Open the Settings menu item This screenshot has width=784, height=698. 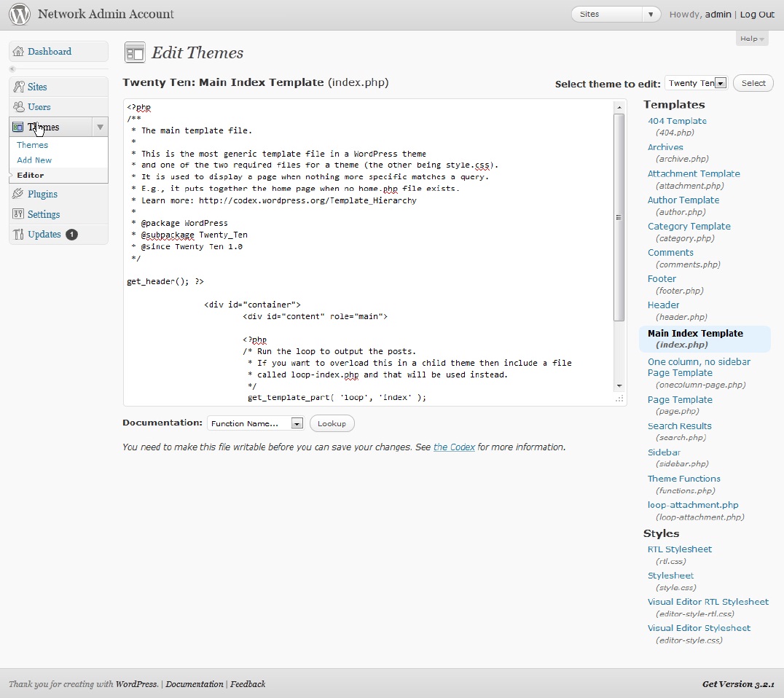[44, 214]
